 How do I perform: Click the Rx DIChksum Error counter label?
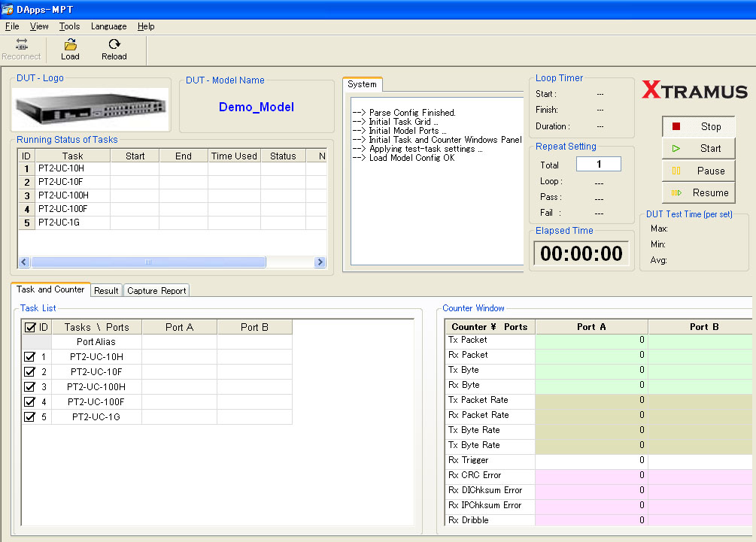pos(485,490)
